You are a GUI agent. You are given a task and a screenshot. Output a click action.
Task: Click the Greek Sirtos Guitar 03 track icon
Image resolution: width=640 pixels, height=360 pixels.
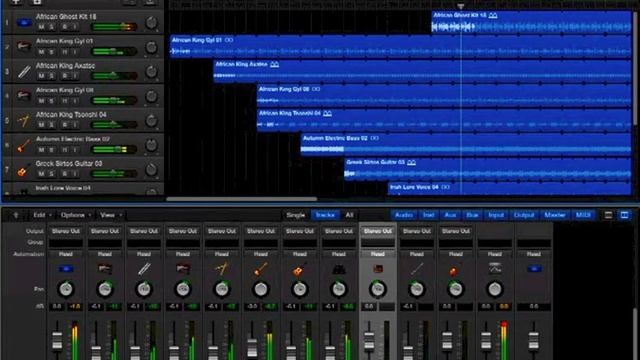[24, 169]
